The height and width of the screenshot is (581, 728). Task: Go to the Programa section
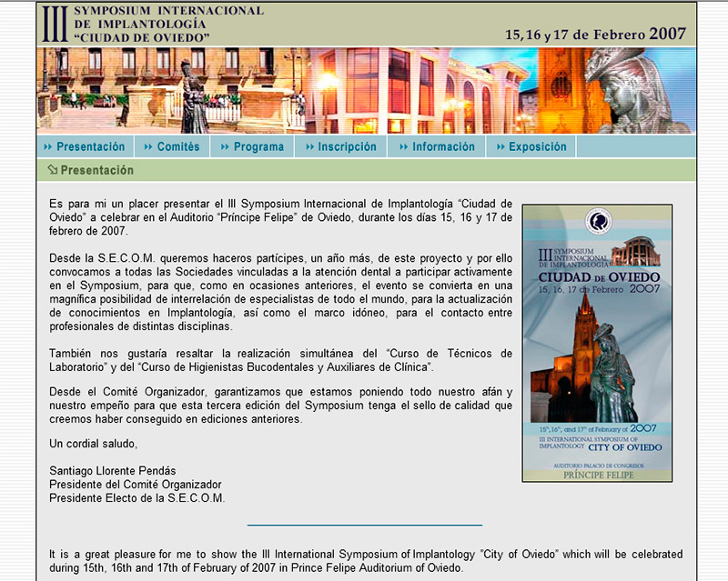pos(252,146)
